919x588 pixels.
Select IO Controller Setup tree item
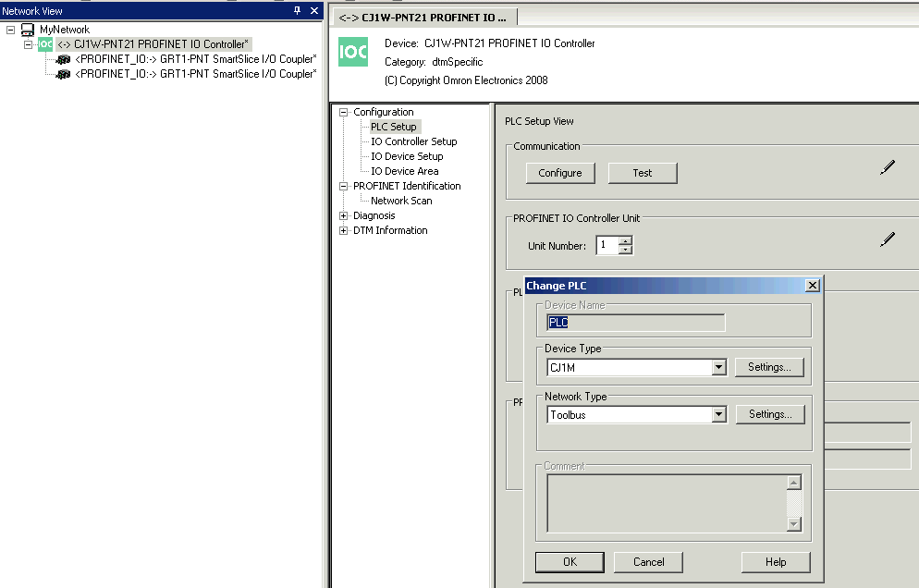coord(414,141)
